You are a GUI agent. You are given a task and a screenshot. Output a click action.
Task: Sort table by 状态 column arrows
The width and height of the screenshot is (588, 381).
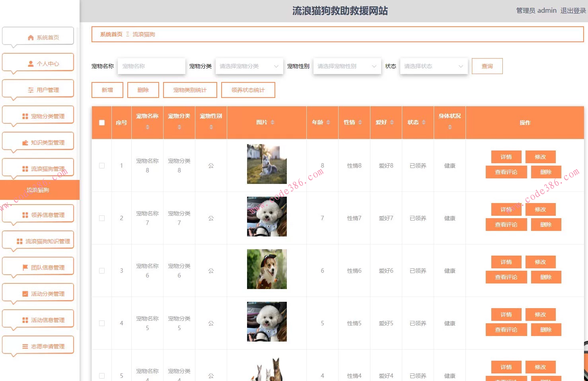(x=424, y=122)
